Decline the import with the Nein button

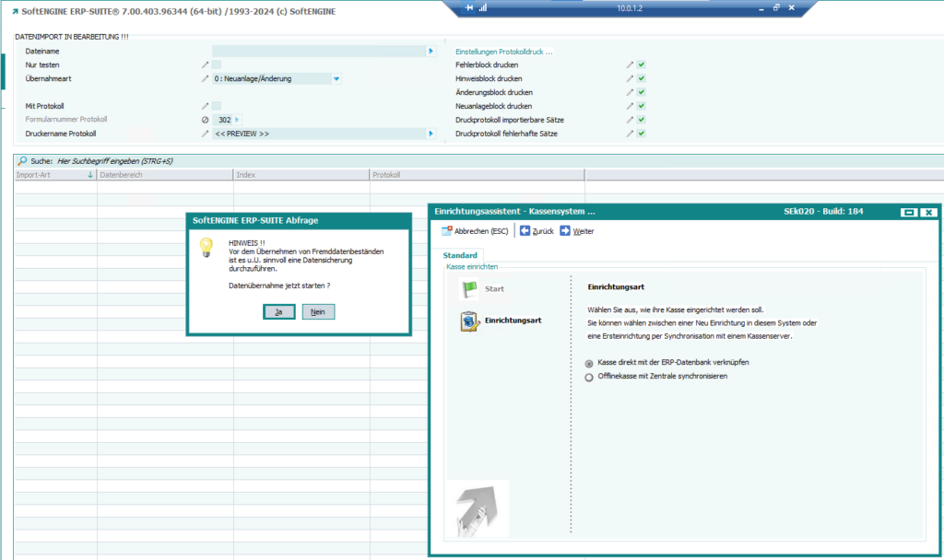click(318, 312)
